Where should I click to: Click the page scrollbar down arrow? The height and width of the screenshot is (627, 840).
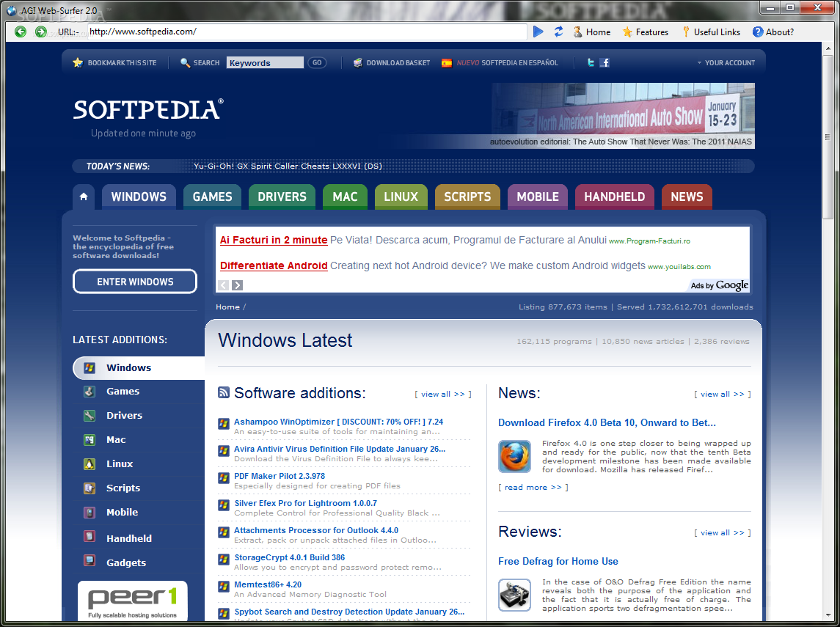828,616
